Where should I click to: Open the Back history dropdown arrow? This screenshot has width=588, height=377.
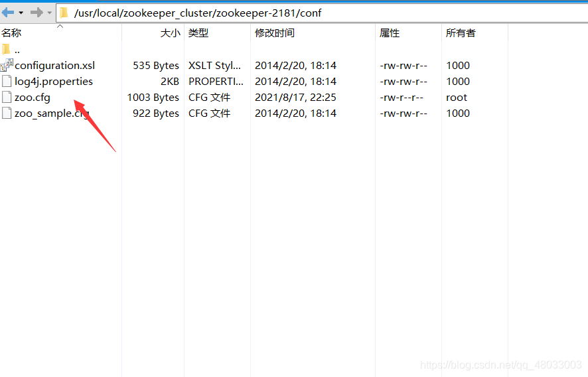click(x=21, y=13)
